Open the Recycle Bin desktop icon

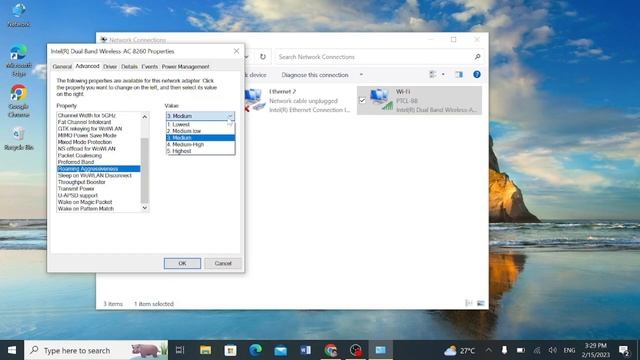click(x=19, y=139)
